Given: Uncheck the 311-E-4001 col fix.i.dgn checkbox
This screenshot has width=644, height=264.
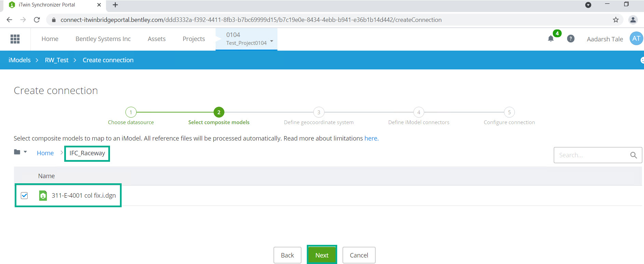Looking at the screenshot, I should tap(24, 196).
